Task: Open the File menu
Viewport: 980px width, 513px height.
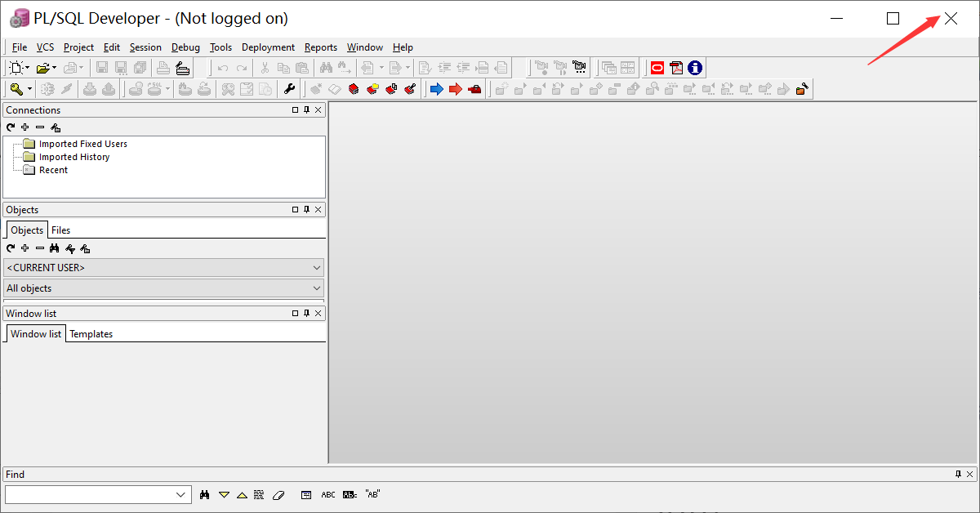Action: (20, 47)
